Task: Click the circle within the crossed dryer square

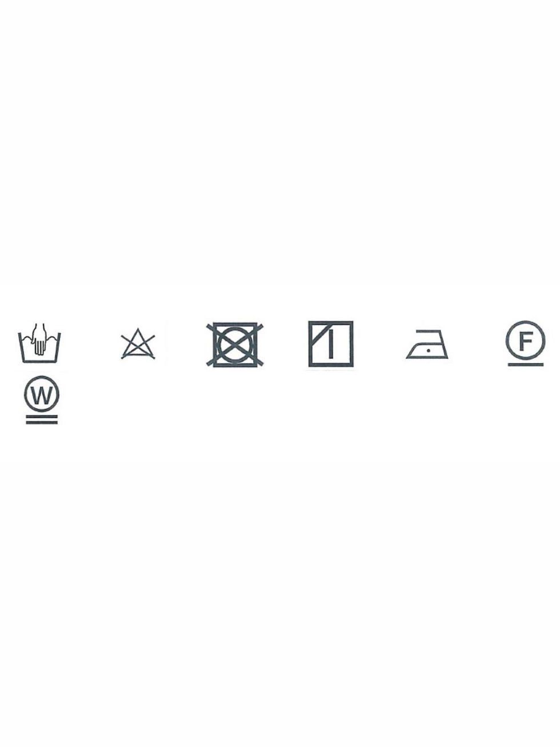Action: tap(235, 345)
